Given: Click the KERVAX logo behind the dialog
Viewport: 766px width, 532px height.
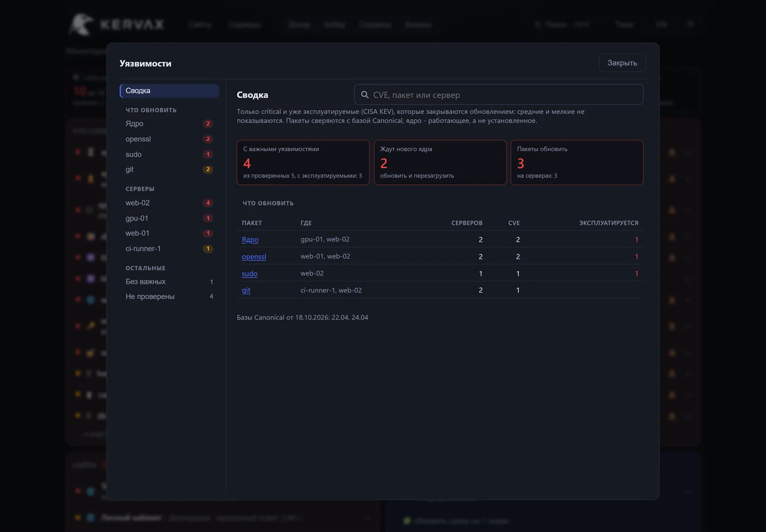Looking at the screenshot, I should point(116,24).
